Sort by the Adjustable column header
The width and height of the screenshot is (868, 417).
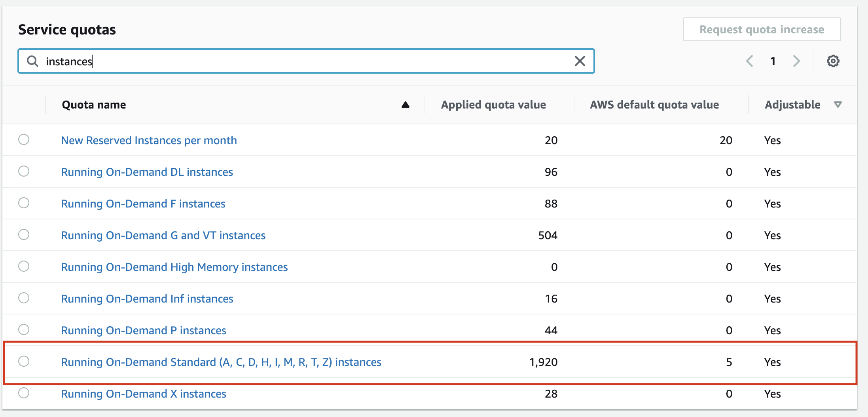point(792,105)
